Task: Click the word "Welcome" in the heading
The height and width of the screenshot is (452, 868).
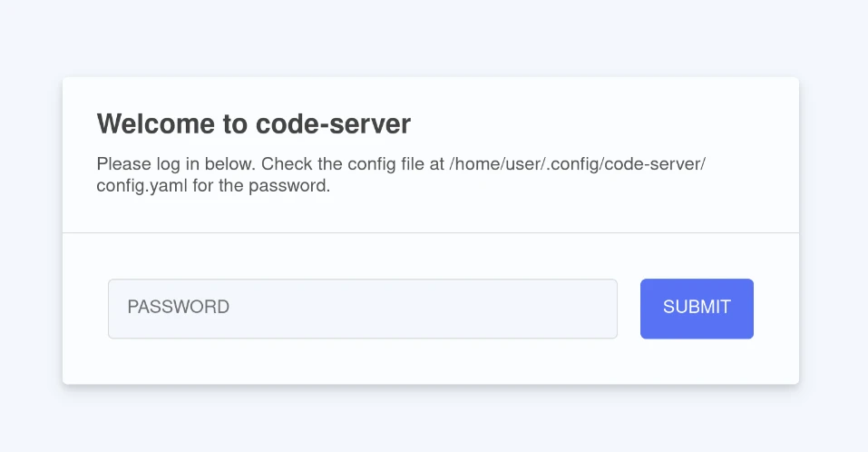Action: click(x=147, y=123)
